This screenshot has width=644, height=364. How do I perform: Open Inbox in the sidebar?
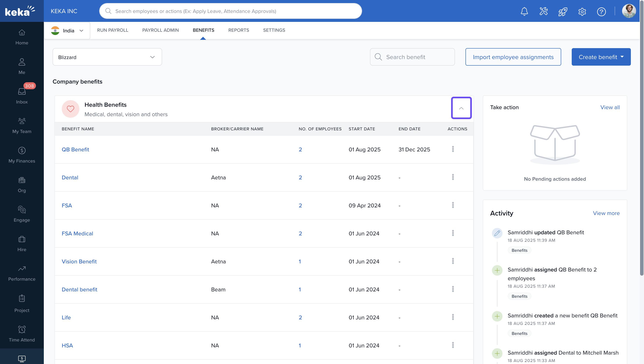pos(22,96)
